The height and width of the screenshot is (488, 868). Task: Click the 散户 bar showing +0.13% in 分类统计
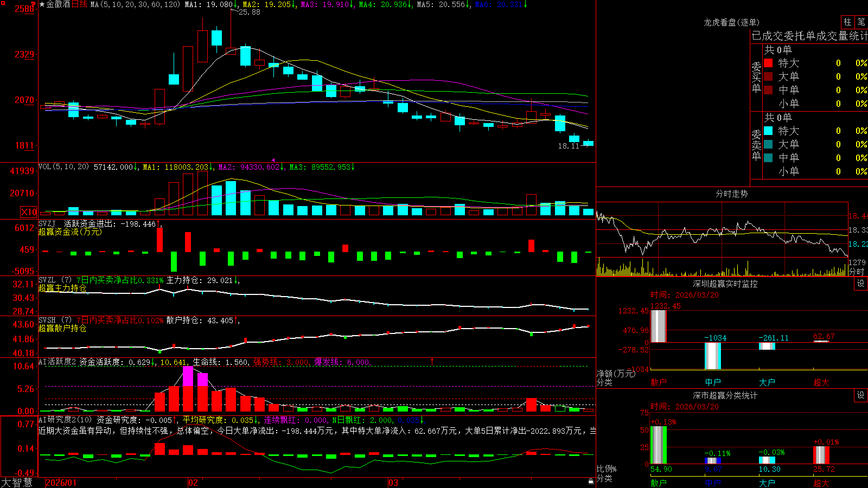coord(659,445)
